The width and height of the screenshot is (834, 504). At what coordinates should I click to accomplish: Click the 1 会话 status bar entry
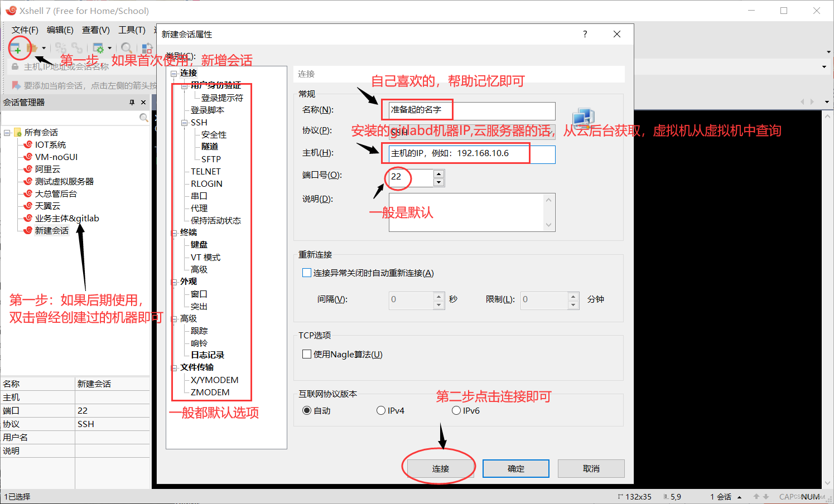(721, 497)
